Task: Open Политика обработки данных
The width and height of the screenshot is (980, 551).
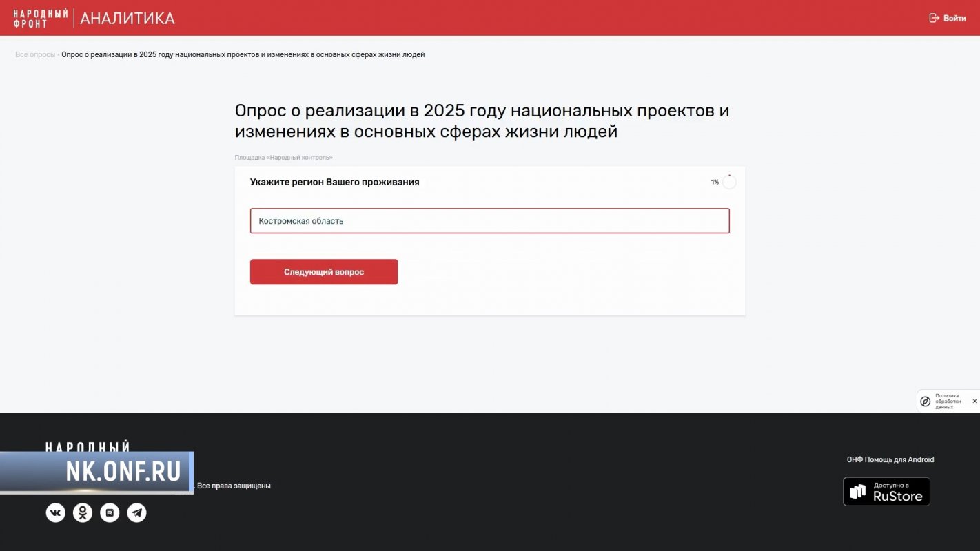Action: 947,400
